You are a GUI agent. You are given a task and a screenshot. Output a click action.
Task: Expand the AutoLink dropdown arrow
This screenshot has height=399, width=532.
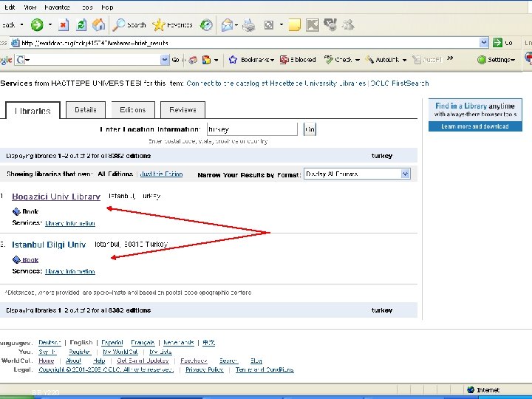pos(404,60)
